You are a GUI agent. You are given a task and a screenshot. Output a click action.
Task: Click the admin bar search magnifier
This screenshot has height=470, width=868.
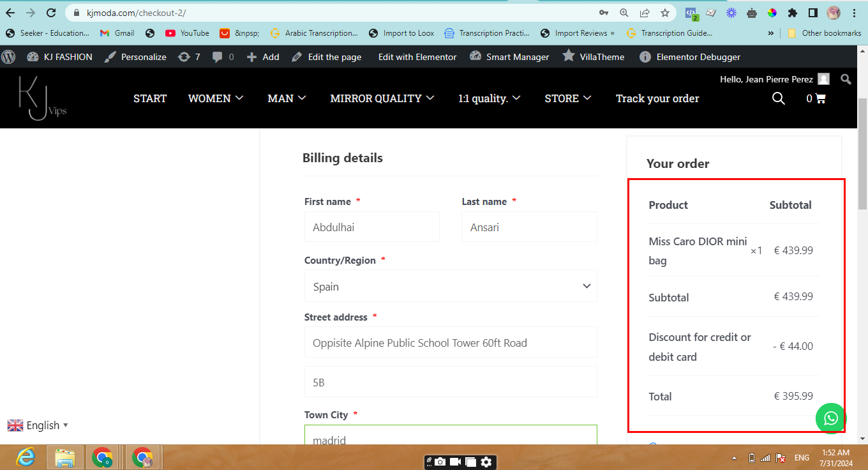846,79
